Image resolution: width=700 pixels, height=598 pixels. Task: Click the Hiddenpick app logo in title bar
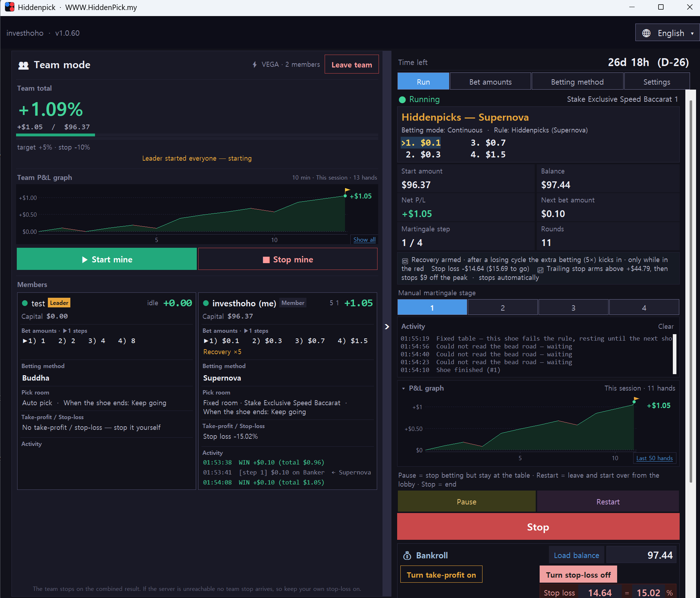point(10,7)
